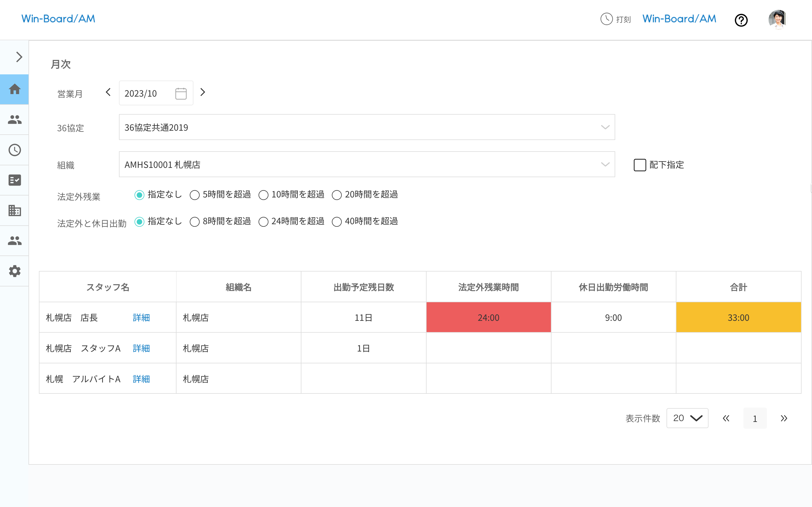
Task: Open the settings gear in sidebar
Action: coord(14,271)
